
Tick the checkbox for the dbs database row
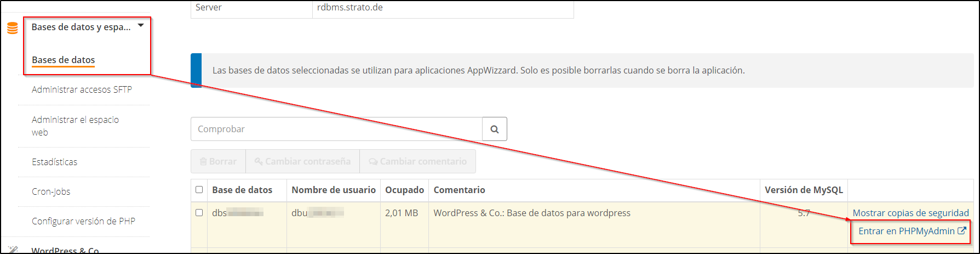199,212
